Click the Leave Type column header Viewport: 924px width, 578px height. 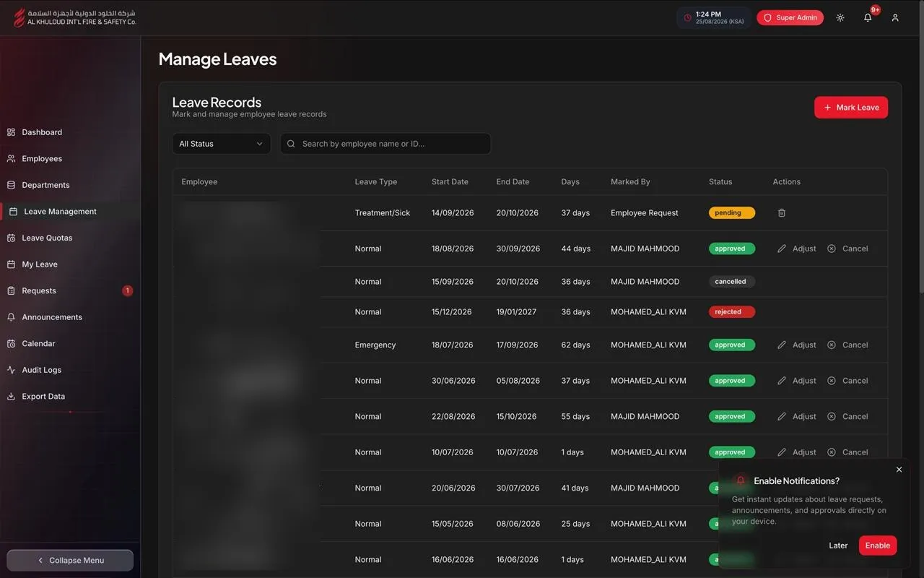pyautogui.click(x=376, y=182)
